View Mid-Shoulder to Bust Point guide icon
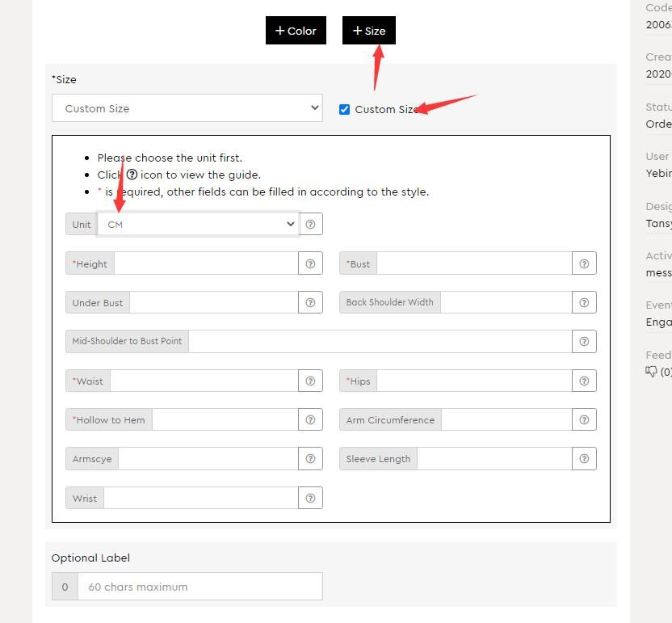 tap(584, 341)
